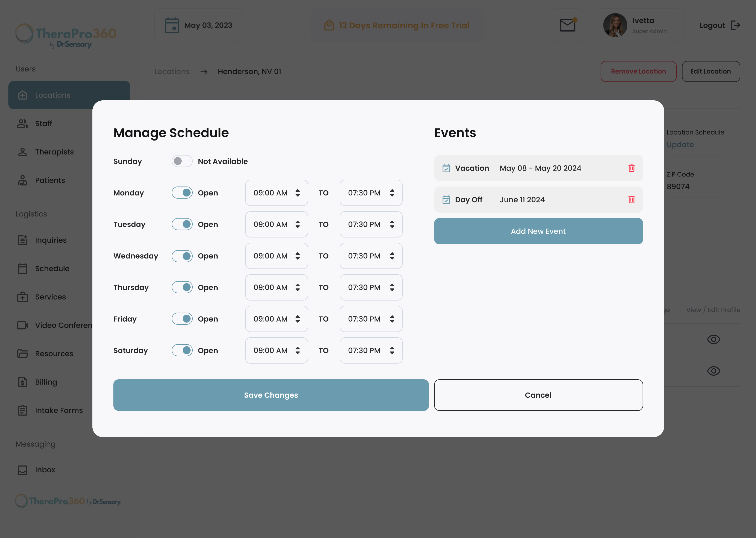Click the Locations building icon

click(23, 95)
